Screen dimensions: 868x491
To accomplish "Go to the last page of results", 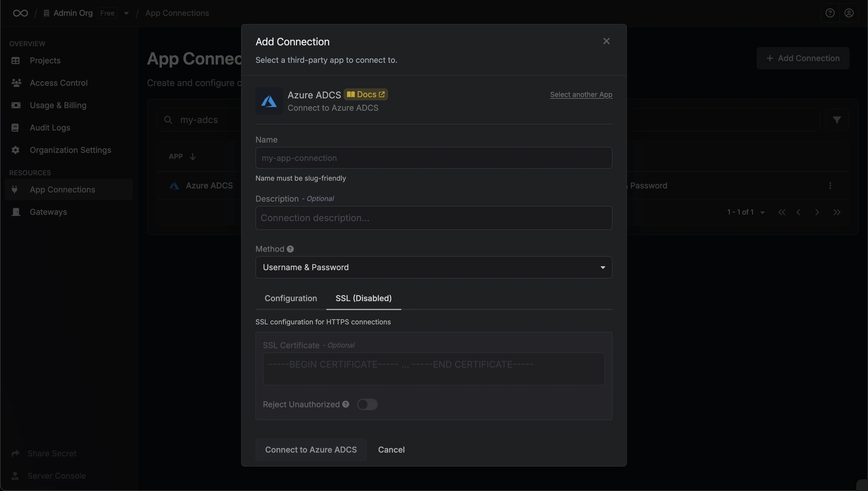I will tap(837, 213).
